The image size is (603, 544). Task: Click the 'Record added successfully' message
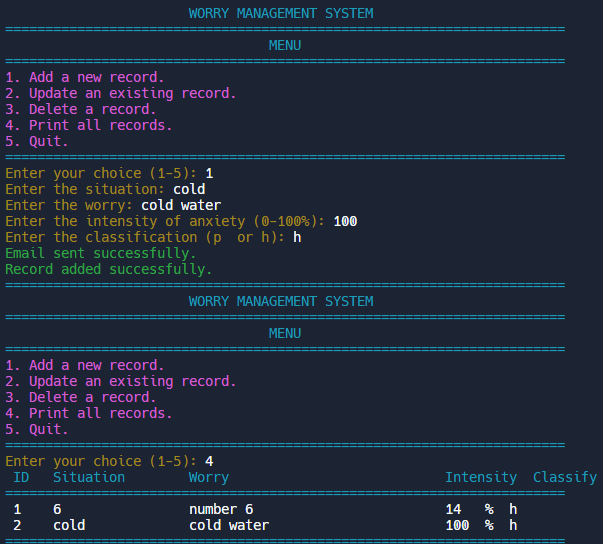pyautogui.click(x=109, y=269)
